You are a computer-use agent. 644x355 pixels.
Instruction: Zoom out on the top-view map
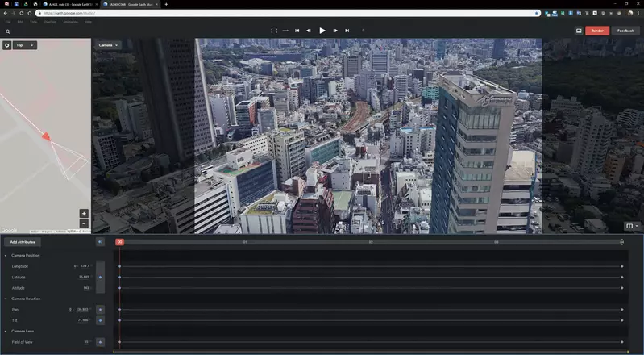coord(84,223)
